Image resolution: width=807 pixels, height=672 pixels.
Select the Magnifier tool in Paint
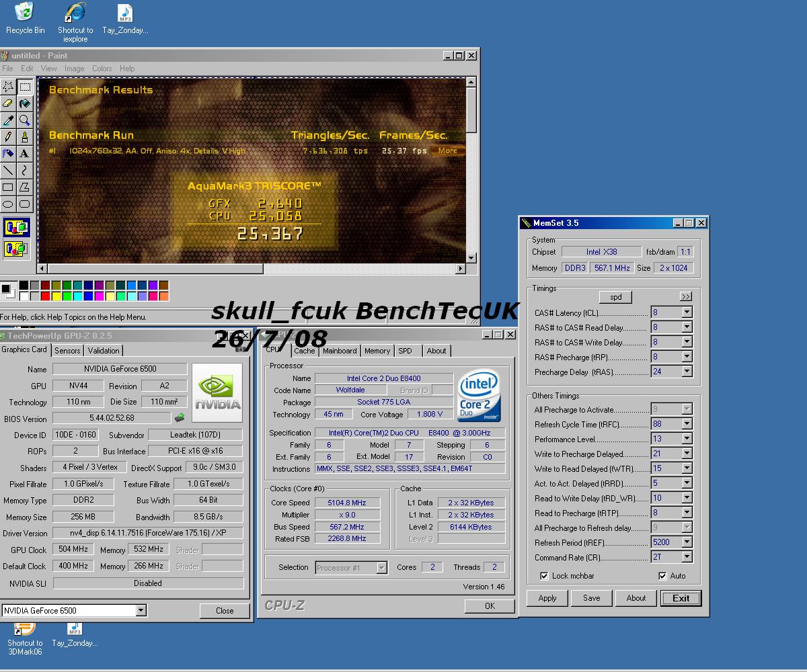(25, 120)
